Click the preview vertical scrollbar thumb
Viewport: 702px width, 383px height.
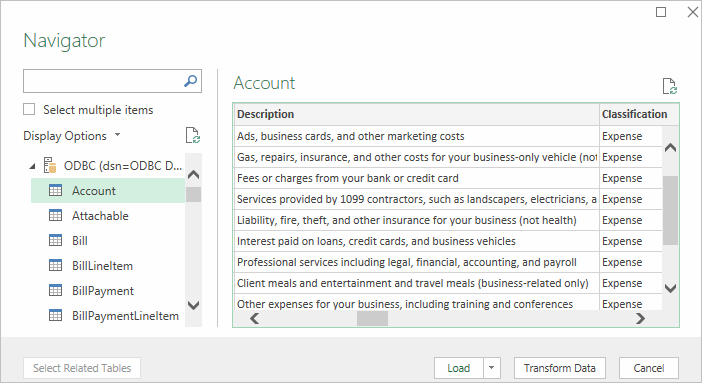(670, 210)
